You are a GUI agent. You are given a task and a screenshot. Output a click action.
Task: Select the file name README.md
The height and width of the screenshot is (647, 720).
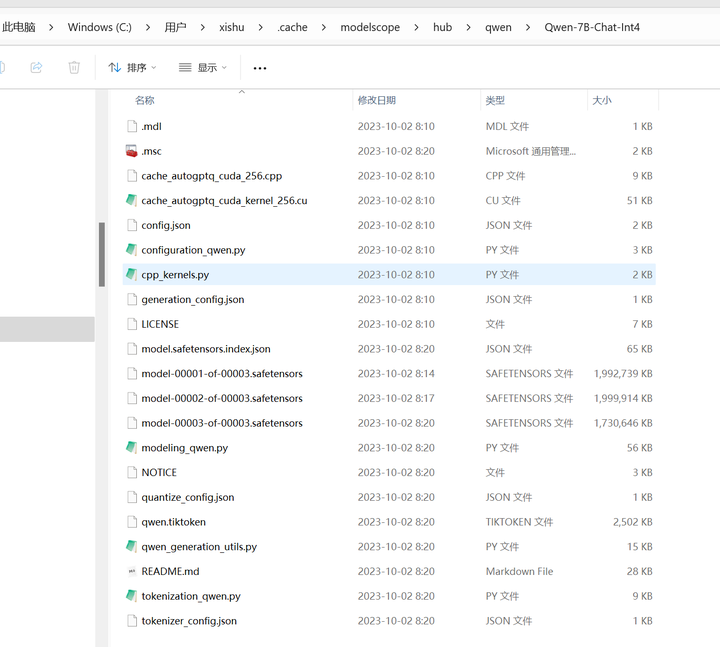tap(170, 571)
